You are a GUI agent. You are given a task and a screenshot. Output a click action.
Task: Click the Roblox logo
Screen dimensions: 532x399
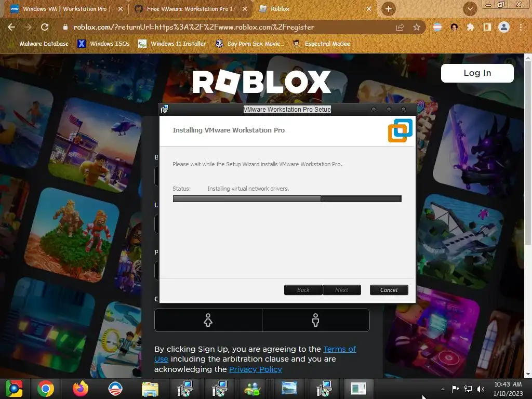261,82
